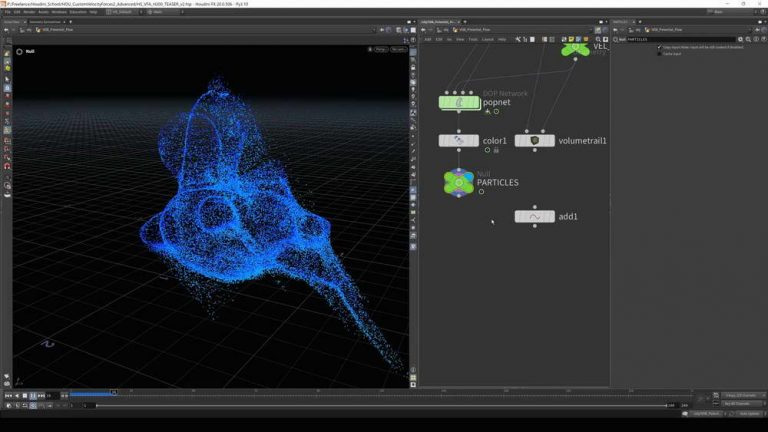768x432 pixels.
Task: Open the Persp camera dropdown in the viewport
Action: (x=380, y=49)
